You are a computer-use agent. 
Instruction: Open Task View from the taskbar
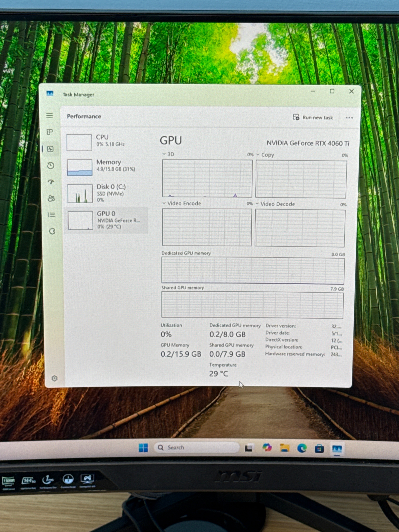[249, 448]
